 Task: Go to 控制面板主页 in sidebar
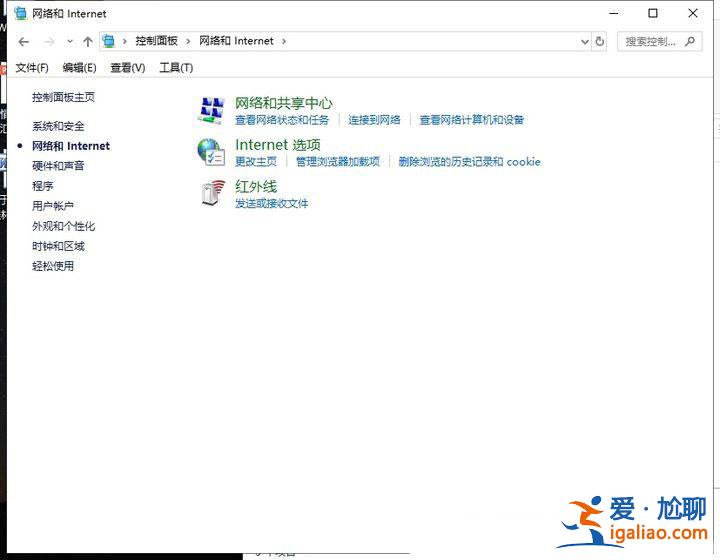pyautogui.click(x=63, y=97)
